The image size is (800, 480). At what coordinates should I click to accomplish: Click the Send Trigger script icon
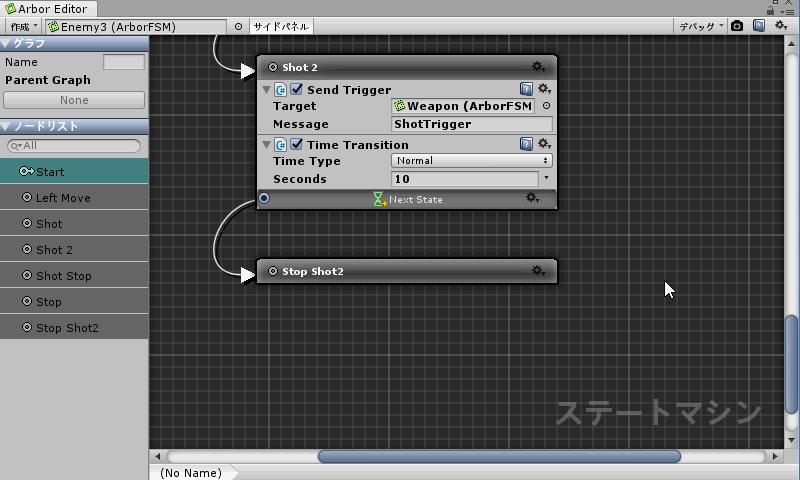tap(281, 90)
